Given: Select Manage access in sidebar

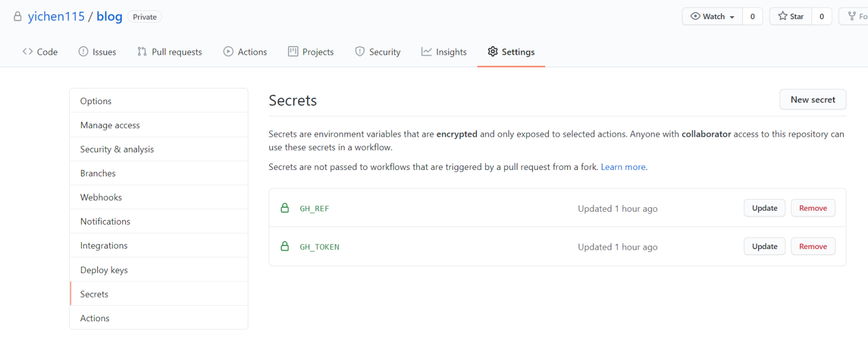Looking at the screenshot, I should click(x=110, y=125).
